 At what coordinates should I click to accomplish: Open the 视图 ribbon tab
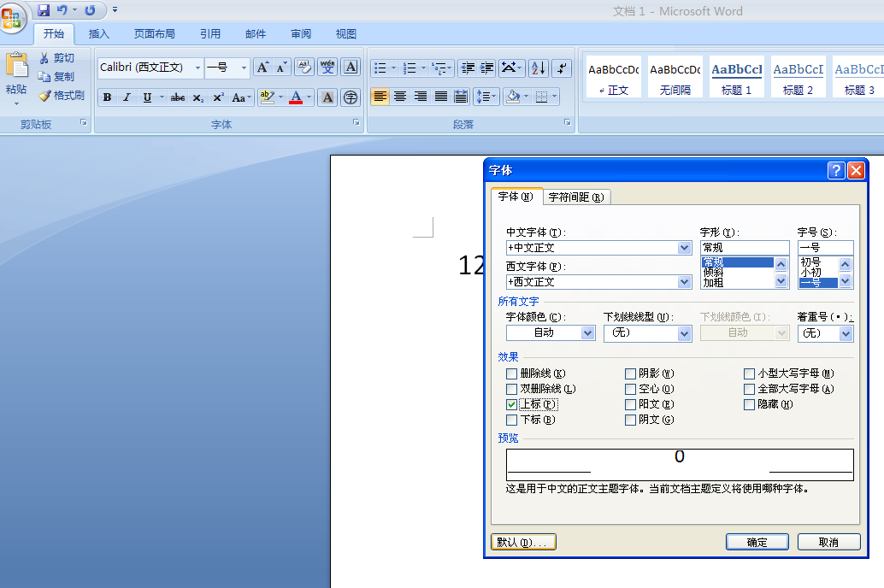pyautogui.click(x=346, y=34)
